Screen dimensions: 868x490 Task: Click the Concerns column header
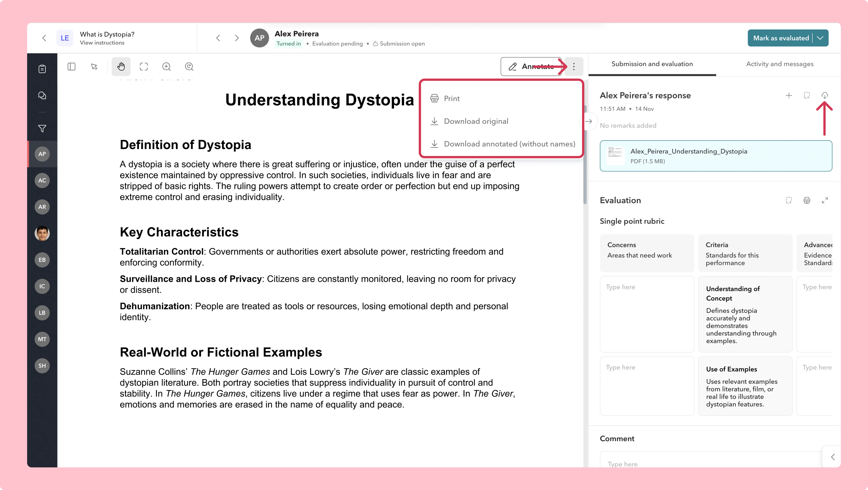[x=647, y=253]
